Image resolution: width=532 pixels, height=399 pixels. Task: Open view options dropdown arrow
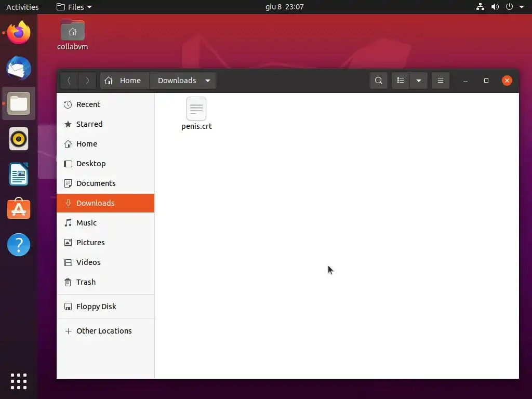[x=419, y=81]
